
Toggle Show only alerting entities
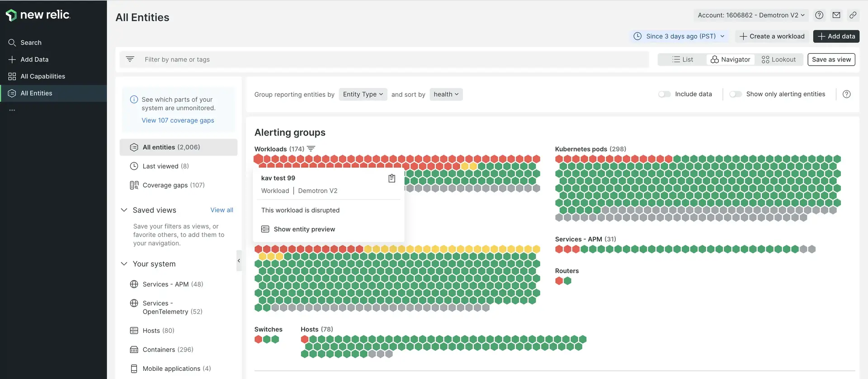(735, 94)
